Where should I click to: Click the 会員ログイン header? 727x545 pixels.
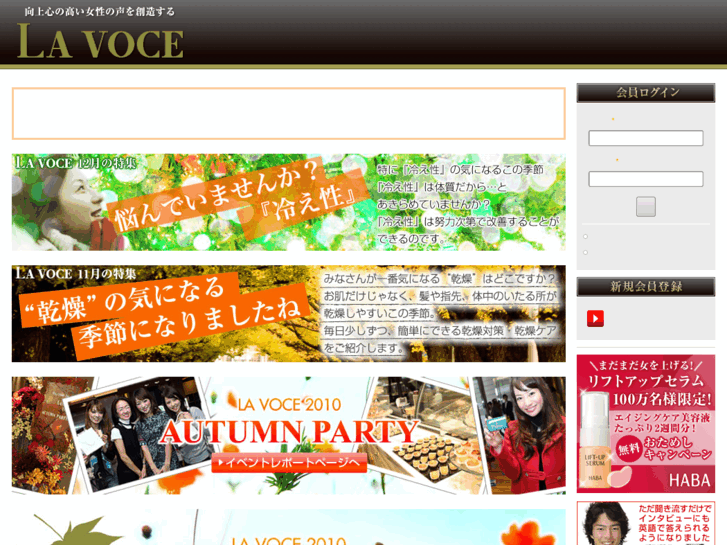click(x=645, y=93)
